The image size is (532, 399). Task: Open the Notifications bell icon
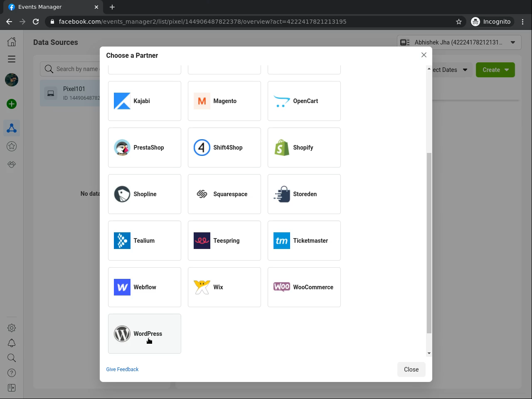pos(12,343)
